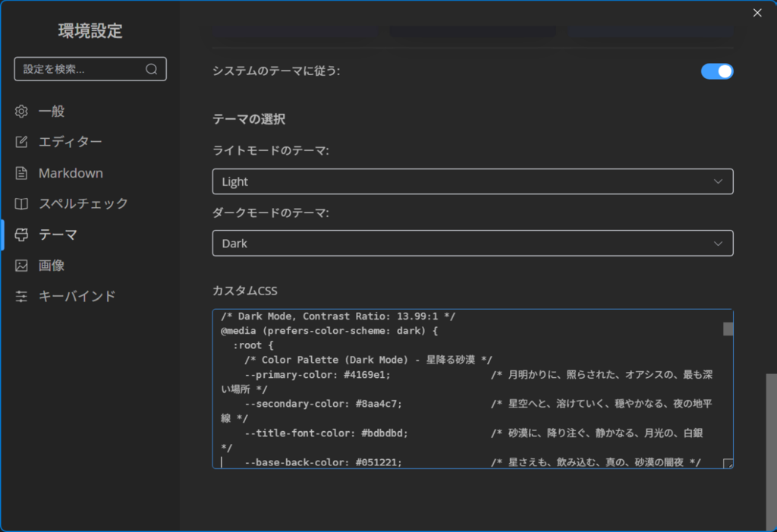Click the カスタムCSS textarea scrollbar thumb
The width and height of the screenshot is (777, 532).
tap(728, 329)
